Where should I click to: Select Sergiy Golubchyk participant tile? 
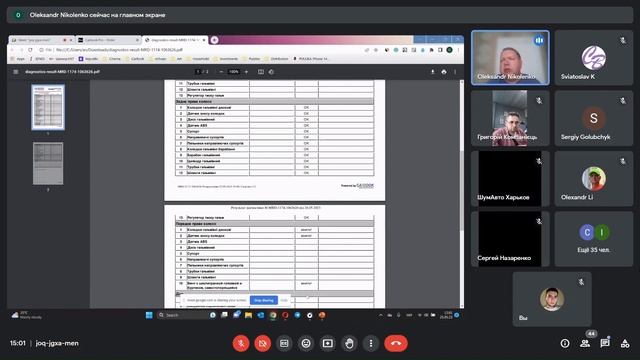pos(594,118)
